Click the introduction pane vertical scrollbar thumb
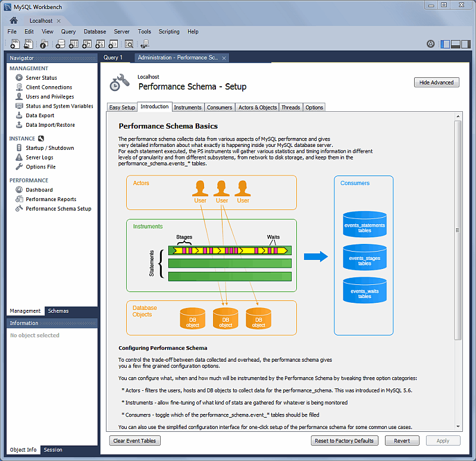The height and width of the screenshot is (461, 476). point(458,230)
